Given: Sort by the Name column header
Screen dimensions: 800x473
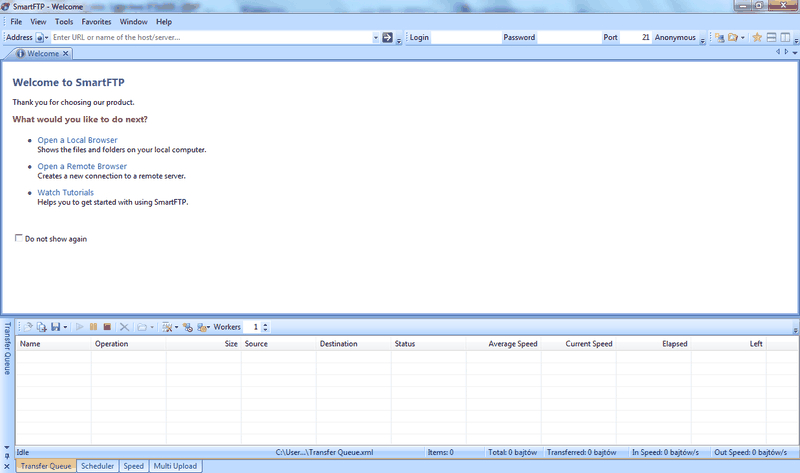Looking at the screenshot, I should click(x=54, y=344).
